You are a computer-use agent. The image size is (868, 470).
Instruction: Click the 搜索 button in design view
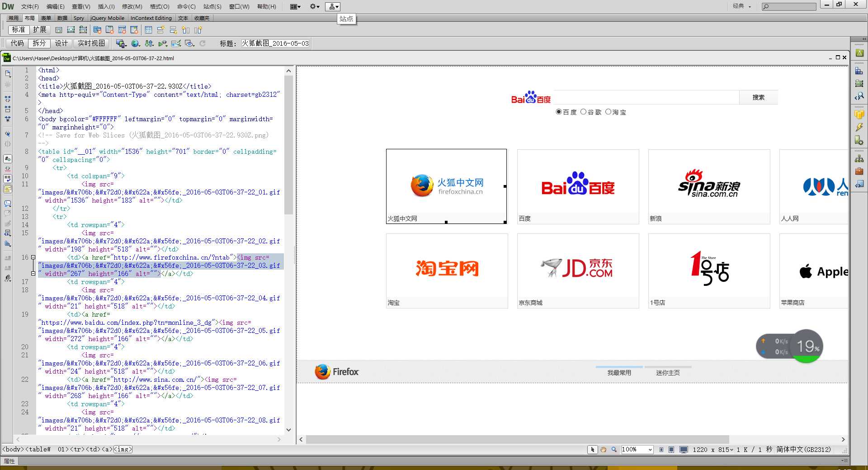[759, 97]
